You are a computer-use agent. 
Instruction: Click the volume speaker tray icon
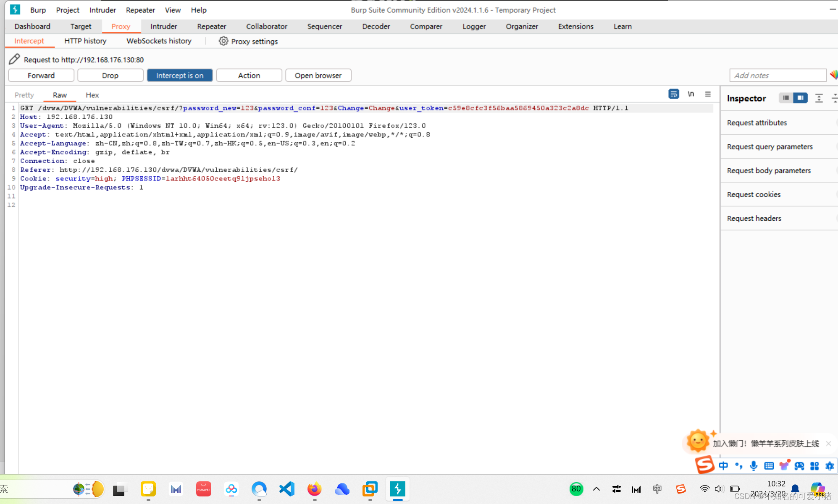pyautogui.click(x=719, y=489)
